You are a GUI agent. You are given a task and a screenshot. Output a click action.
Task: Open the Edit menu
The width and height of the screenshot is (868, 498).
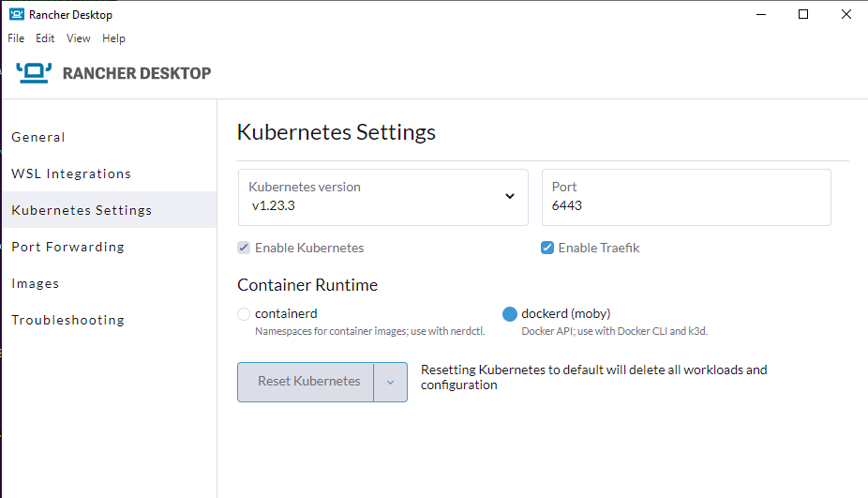45,38
